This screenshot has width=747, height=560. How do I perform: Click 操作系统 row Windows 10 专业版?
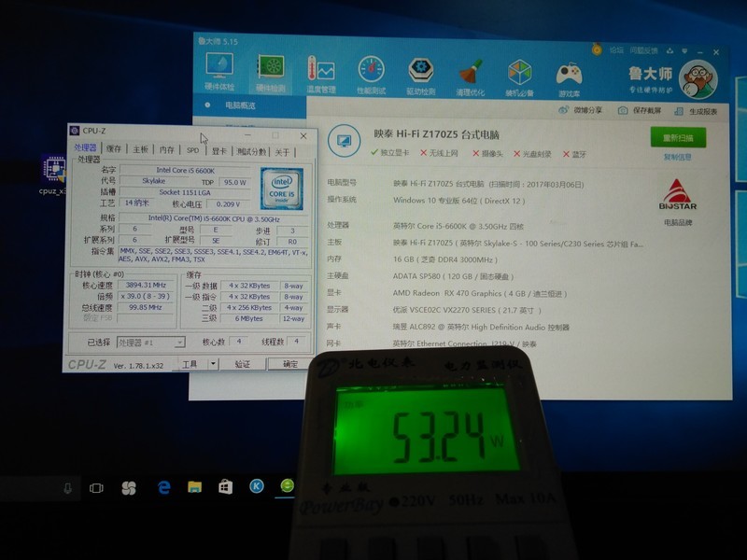[x=458, y=201]
